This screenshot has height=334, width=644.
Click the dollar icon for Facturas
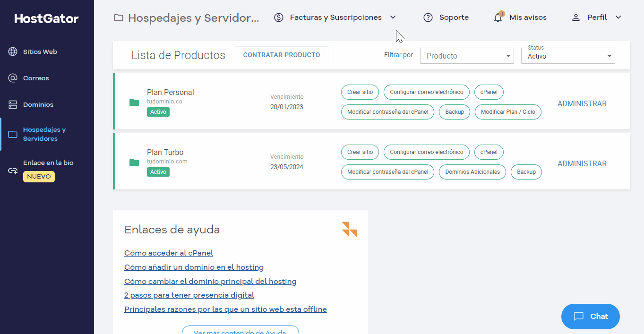[x=279, y=17]
